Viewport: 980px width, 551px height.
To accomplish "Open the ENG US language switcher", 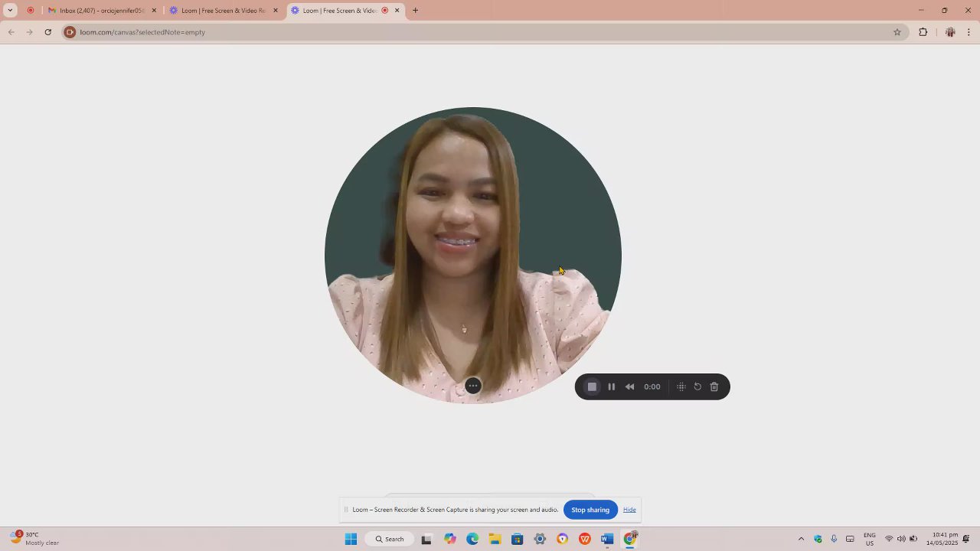I will 870,539.
